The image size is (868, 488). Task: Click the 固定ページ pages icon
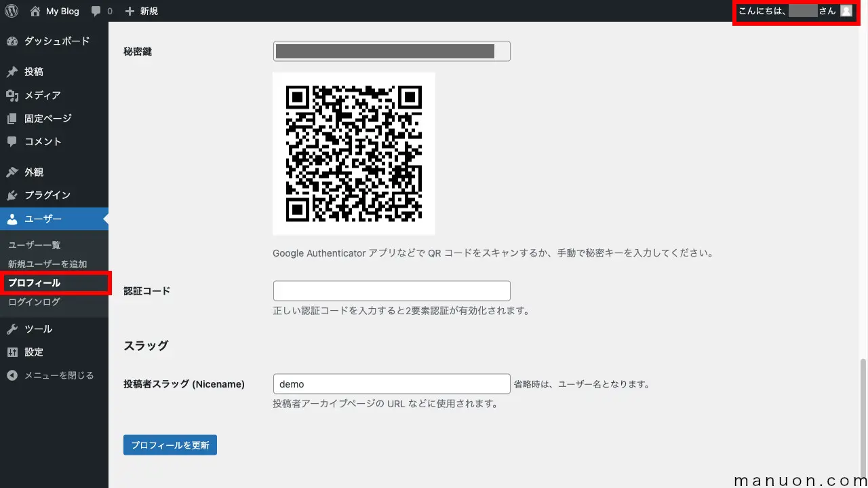tap(12, 119)
